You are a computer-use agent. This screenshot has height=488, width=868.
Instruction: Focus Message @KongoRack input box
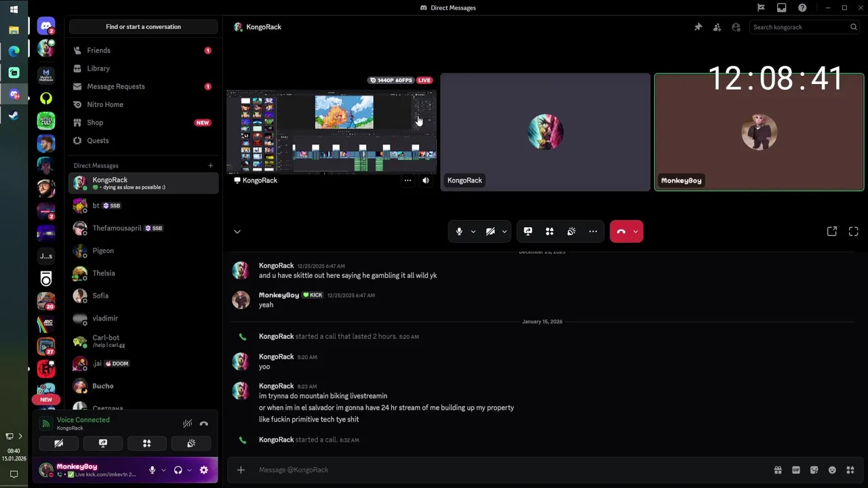point(512,470)
